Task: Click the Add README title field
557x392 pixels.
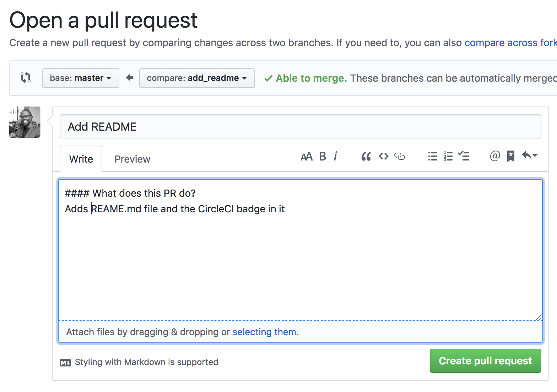Action: pos(301,126)
